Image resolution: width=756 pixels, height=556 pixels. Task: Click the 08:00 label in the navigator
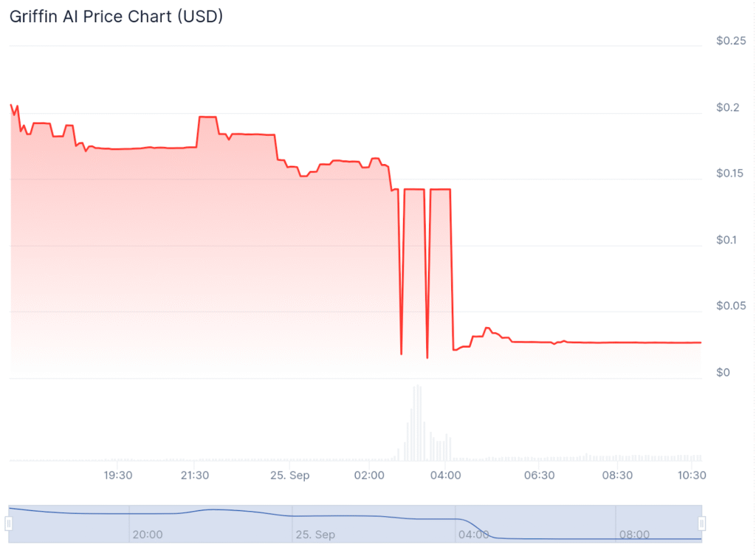coord(634,534)
